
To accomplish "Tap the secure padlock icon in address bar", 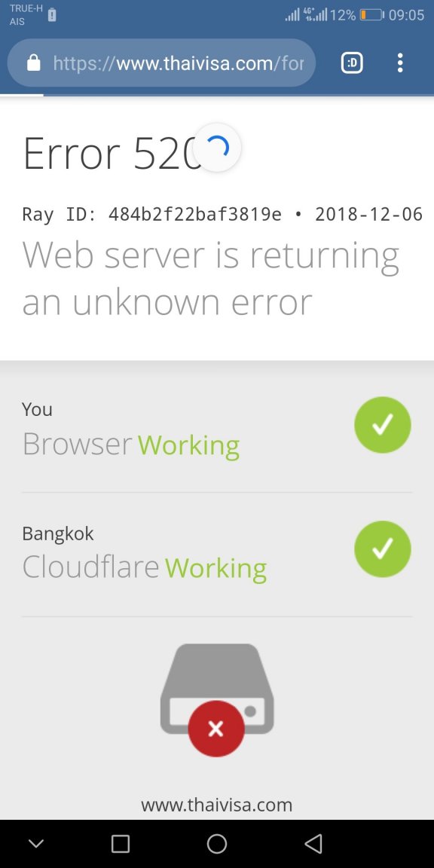I will (34, 63).
